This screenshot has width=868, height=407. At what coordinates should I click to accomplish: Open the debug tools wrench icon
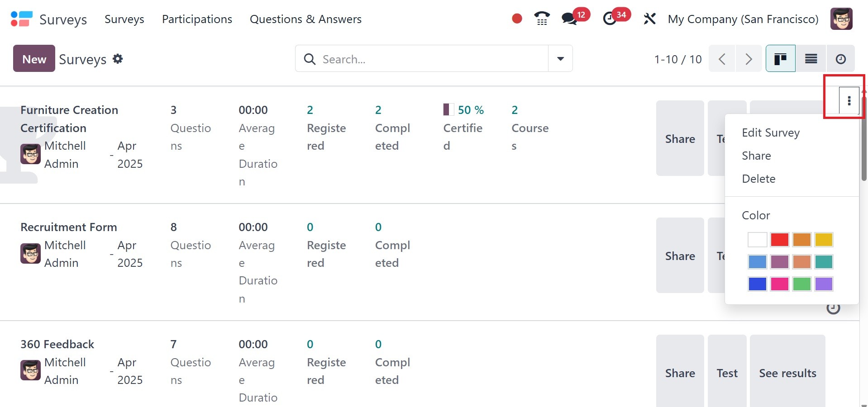[649, 19]
